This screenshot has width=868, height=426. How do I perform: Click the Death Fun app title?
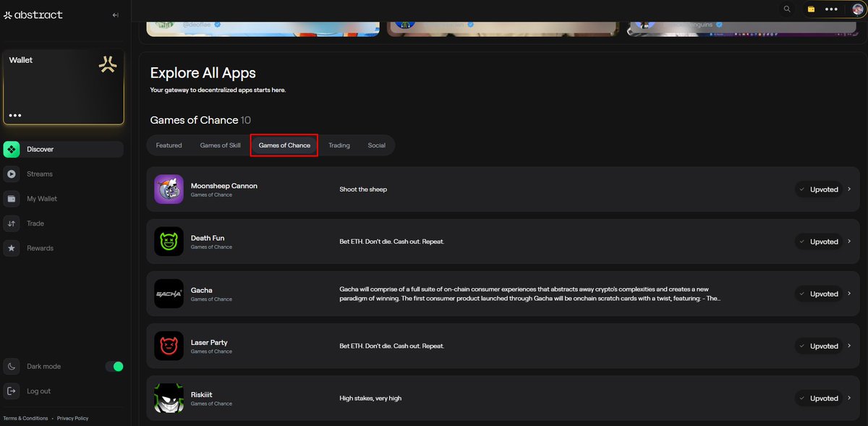click(208, 238)
